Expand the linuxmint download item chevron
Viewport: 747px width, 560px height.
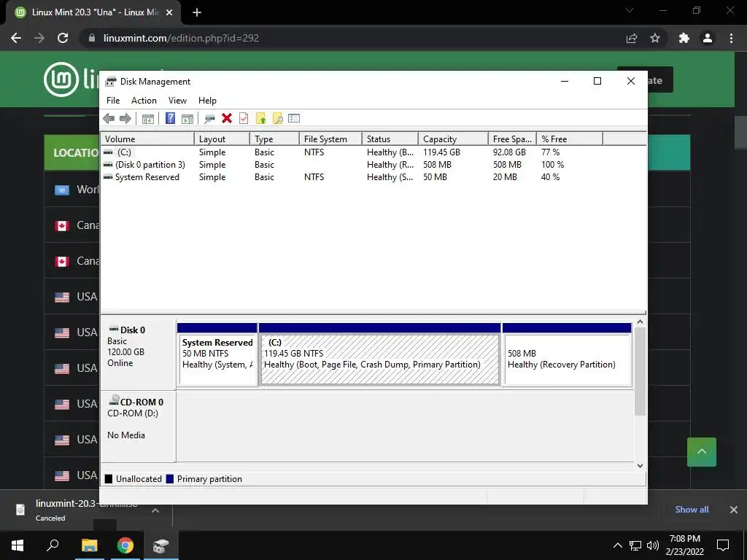155,510
